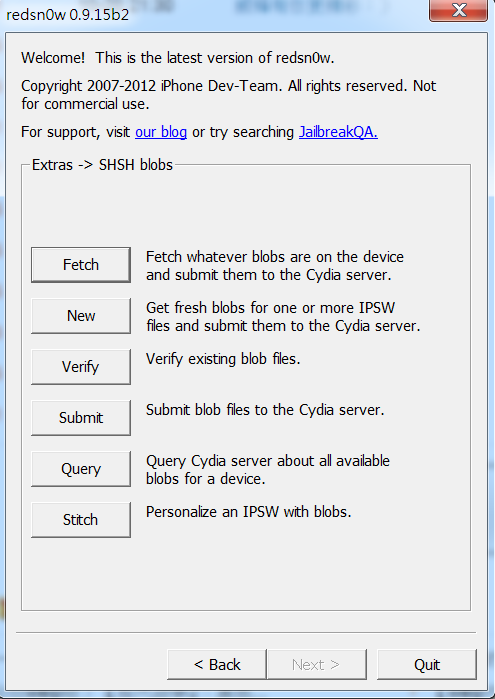495x699 pixels.
Task: Click the Welcome message line
Action: [x=177, y=58]
